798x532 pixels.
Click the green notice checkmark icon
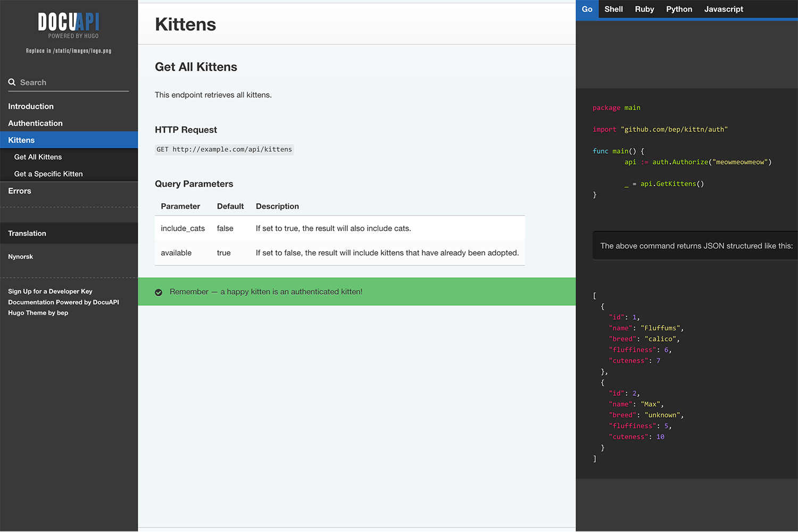[x=159, y=292]
